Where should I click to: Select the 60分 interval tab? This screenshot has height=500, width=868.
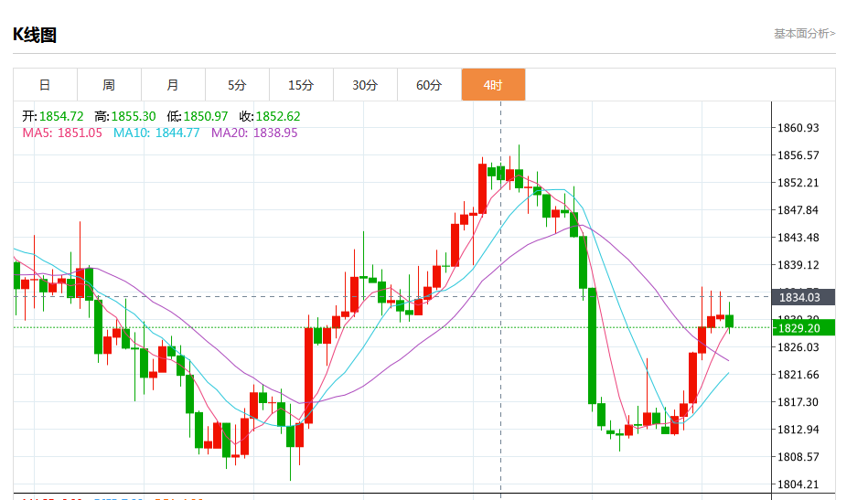pos(429,85)
